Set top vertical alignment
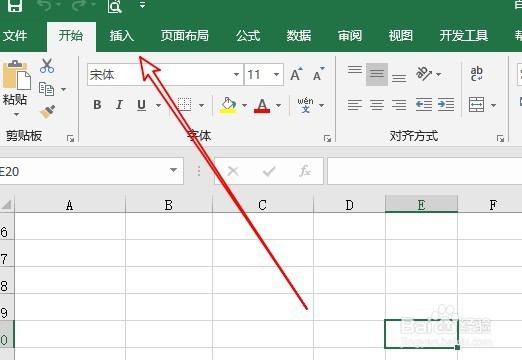522x360 pixels. click(x=355, y=70)
